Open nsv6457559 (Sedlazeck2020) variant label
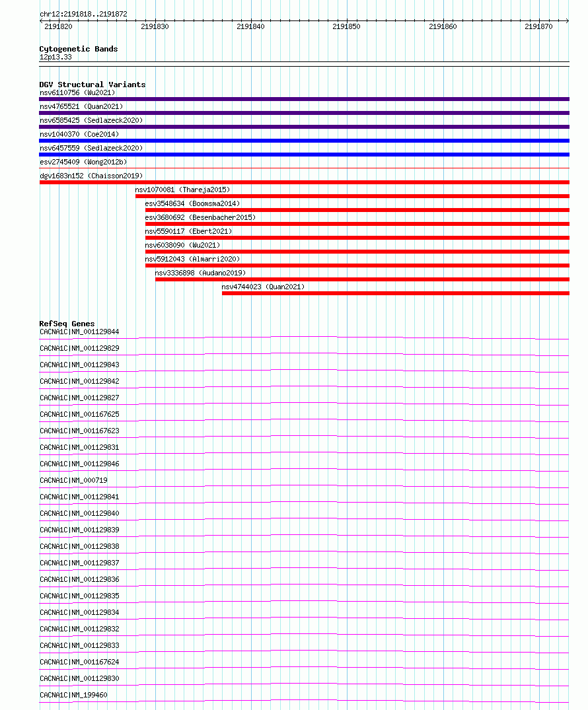 91,148
